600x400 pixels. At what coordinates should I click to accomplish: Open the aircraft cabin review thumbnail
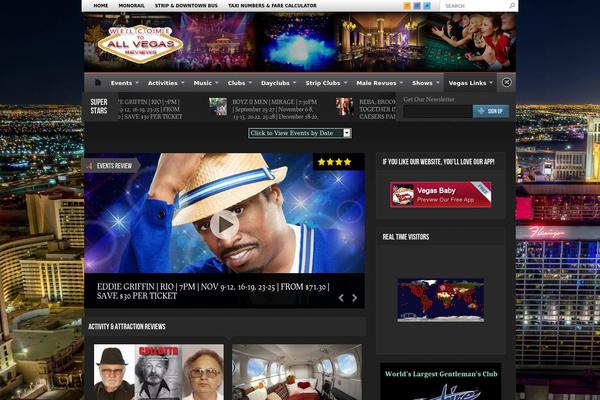297,372
